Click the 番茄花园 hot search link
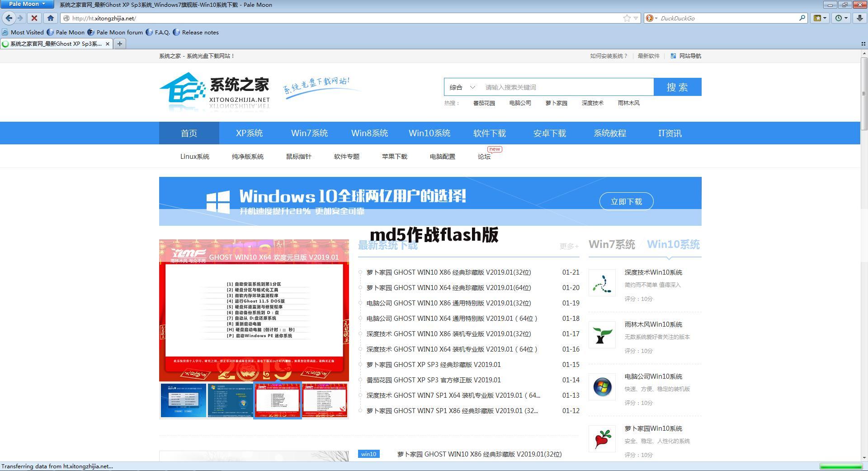The image size is (868, 471). 484,103
